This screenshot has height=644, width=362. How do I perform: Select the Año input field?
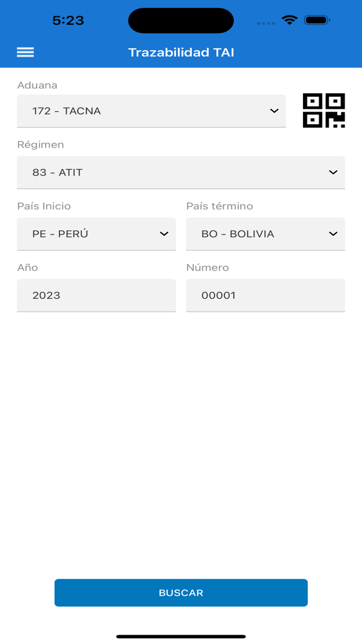coord(96,295)
